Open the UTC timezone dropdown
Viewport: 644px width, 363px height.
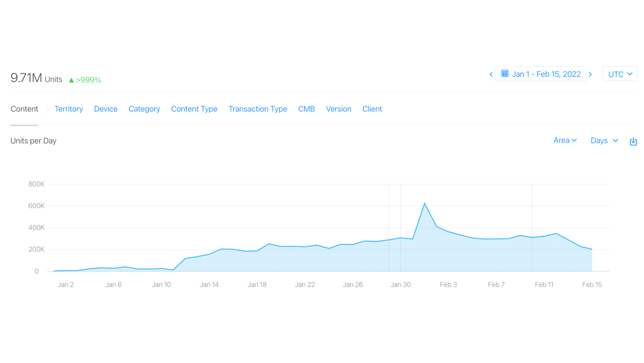tap(620, 74)
